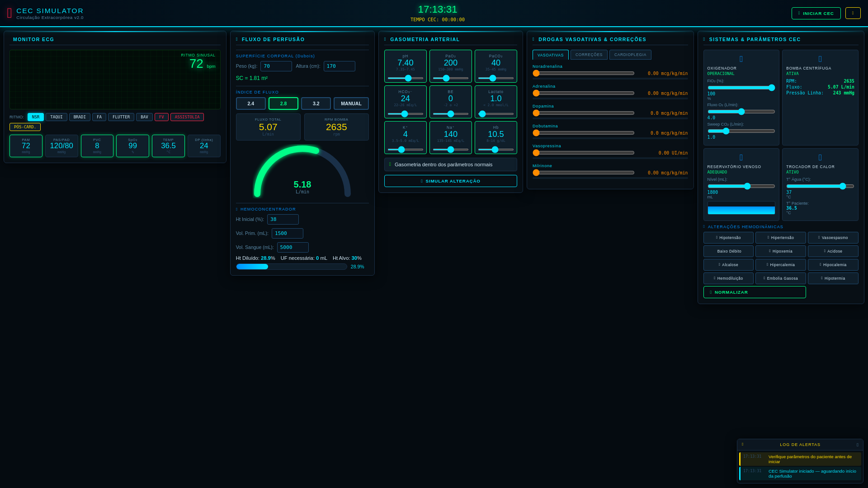Click the PAM 72 vital box
868x488 pixels.
(x=26, y=146)
